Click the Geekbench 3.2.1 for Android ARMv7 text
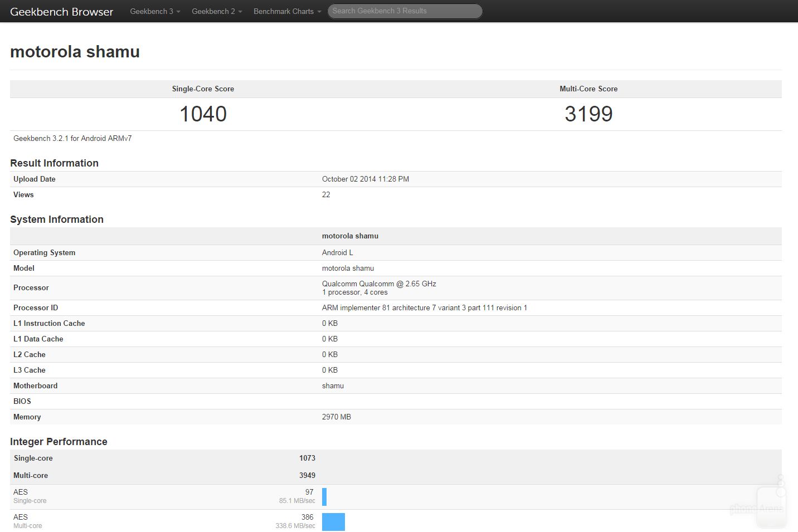 pos(72,138)
